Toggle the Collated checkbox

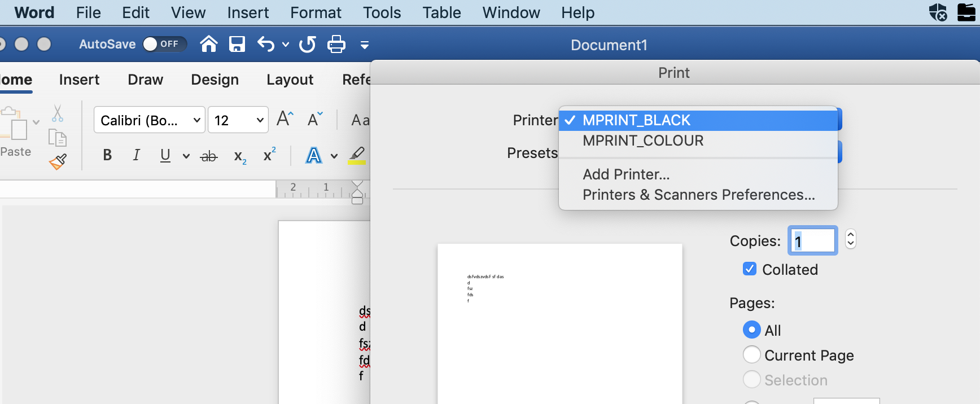[x=750, y=269]
